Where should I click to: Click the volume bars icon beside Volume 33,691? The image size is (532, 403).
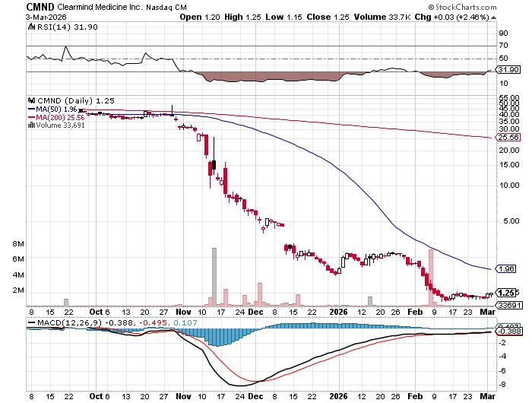pos(32,125)
